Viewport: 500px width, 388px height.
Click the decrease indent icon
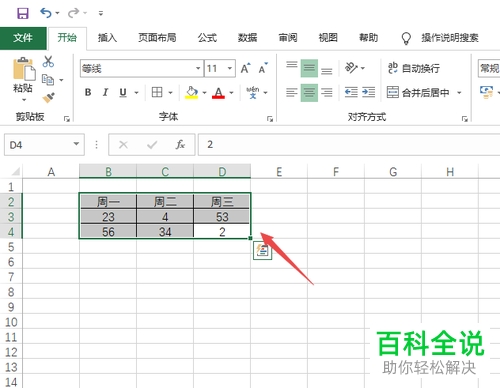tap(351, 92)
